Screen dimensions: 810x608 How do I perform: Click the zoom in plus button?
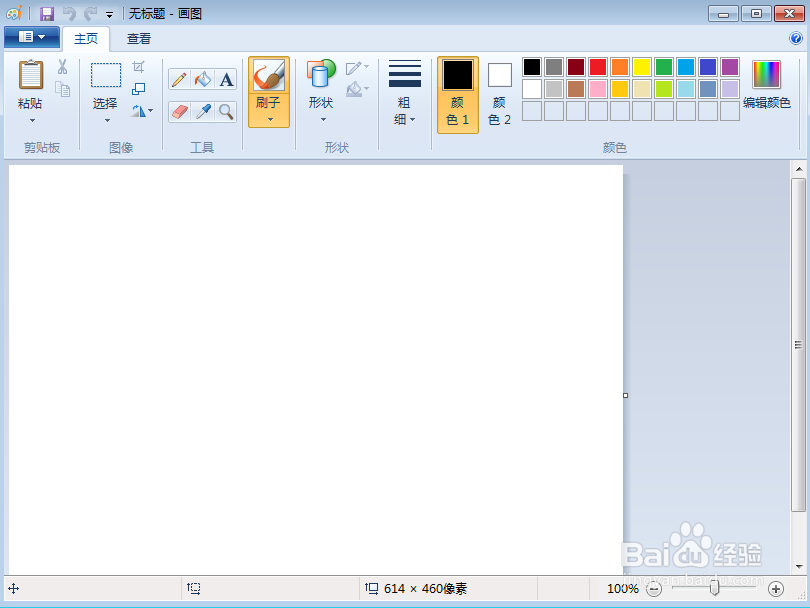pyautogui.click(x=776, y=589)
